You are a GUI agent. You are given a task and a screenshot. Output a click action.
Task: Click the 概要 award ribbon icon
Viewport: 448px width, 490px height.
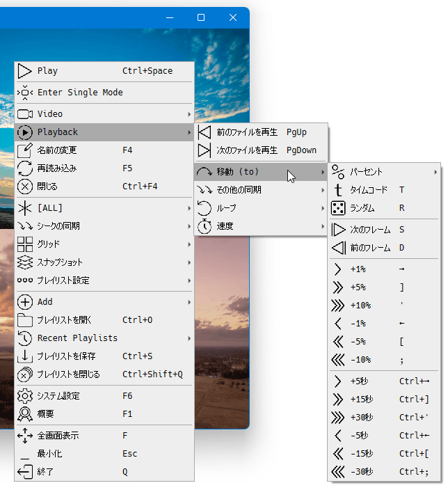tap(24, 414)
